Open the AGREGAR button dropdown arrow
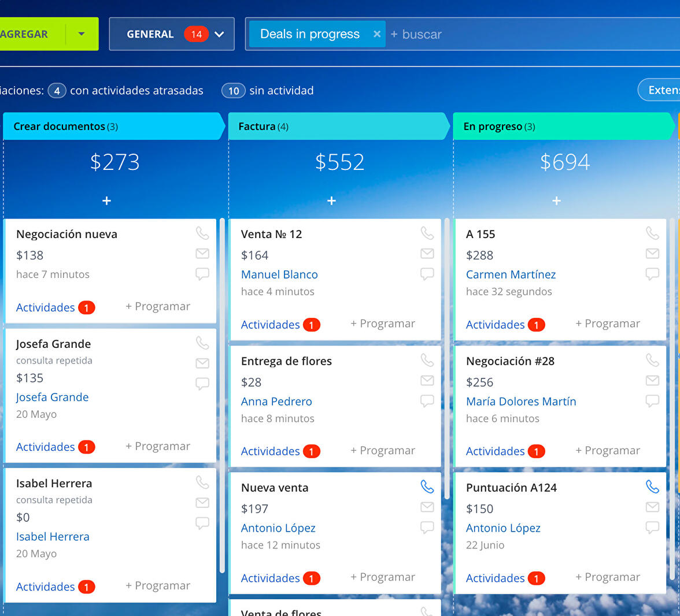Screen dimensions: 680x616 click(x=82, y=34)
